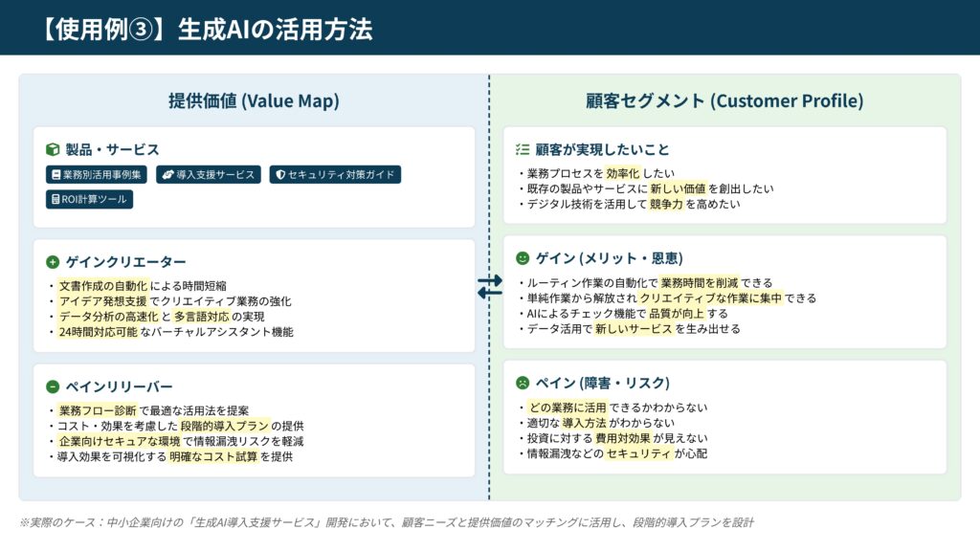Click the smiley face icon beside ゲイン
This screenshot has width=980, height=551.
(x=523, y=258)
